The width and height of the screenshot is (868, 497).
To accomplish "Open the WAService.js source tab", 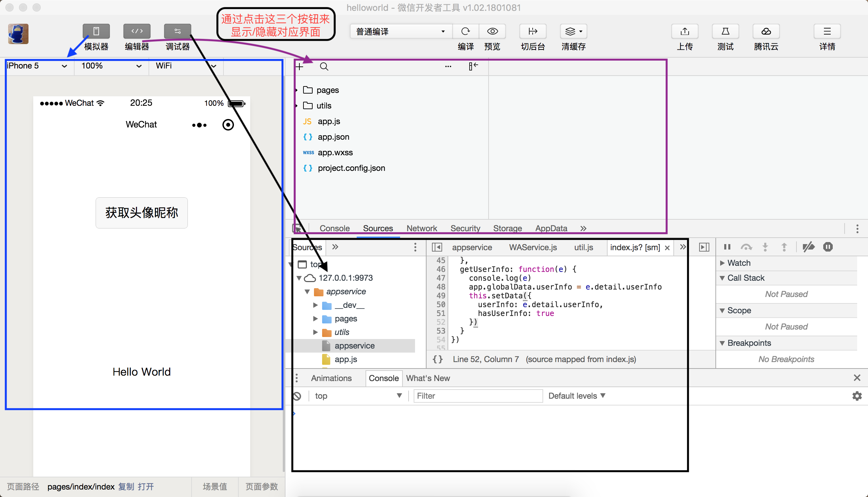I will pos(533,247).
